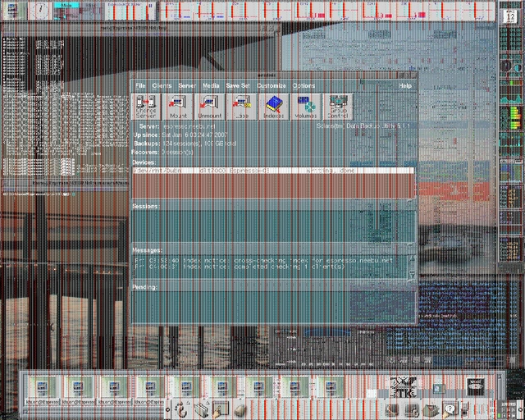Select the completed checking 1 client(s) message

click(x=240, y=267)
